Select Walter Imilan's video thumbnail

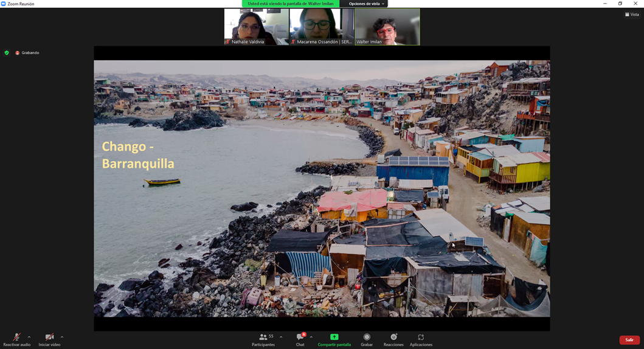[x=387, y=27]
